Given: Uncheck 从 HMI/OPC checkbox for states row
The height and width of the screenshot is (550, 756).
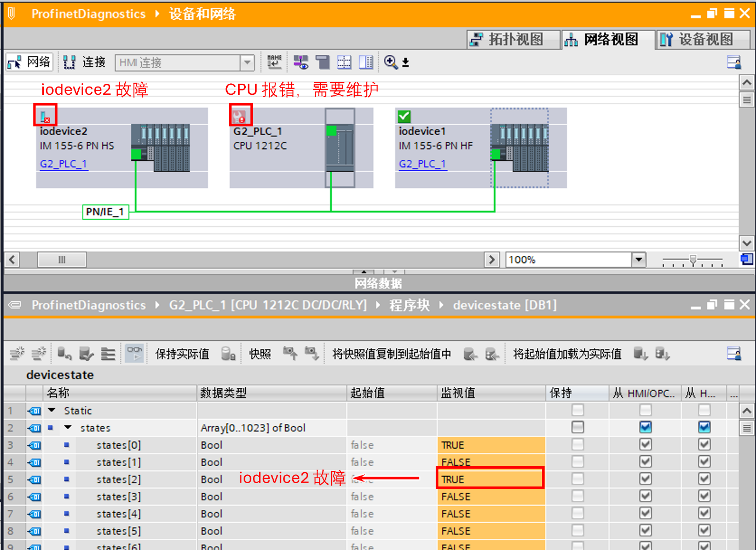Looking at the screenshot, I should tap(645, 428).
